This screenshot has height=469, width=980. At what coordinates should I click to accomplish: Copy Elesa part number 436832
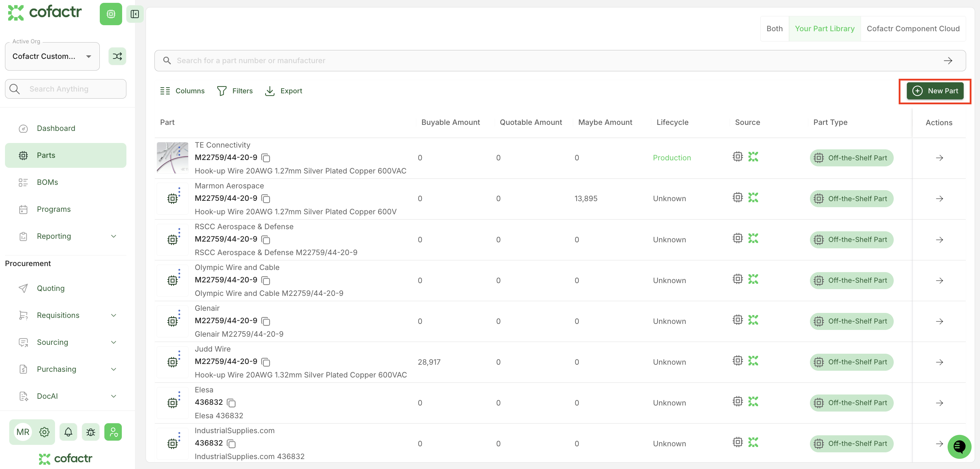click(x=231, y=403)
